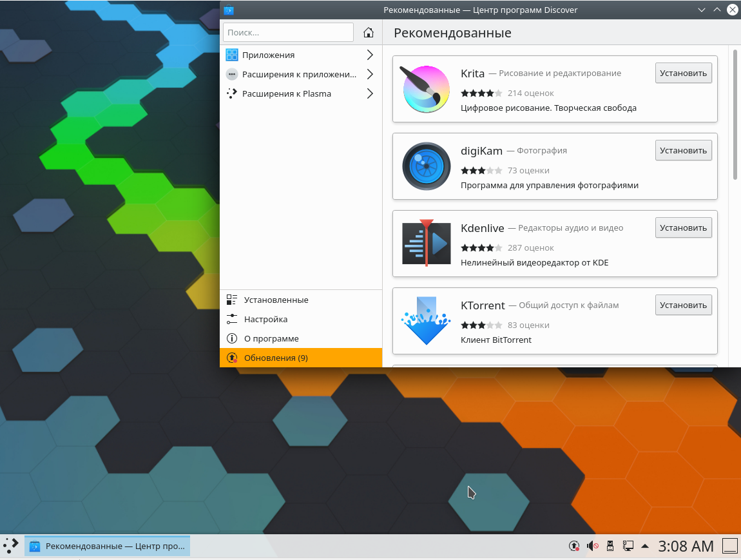
Task: Click the updates notifier tray icon
Action: 574,546
